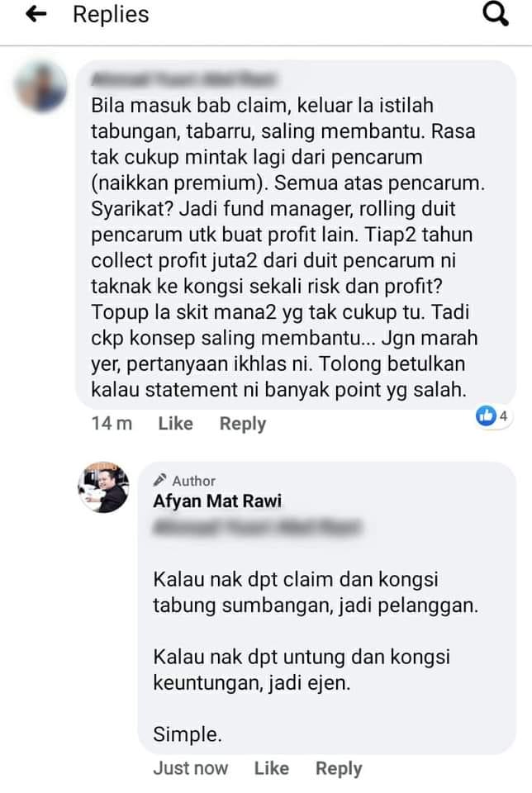This screenshot has height=793, width=532.
Task: Click the Author label above Afyan's name
Action: pos(193,481)
